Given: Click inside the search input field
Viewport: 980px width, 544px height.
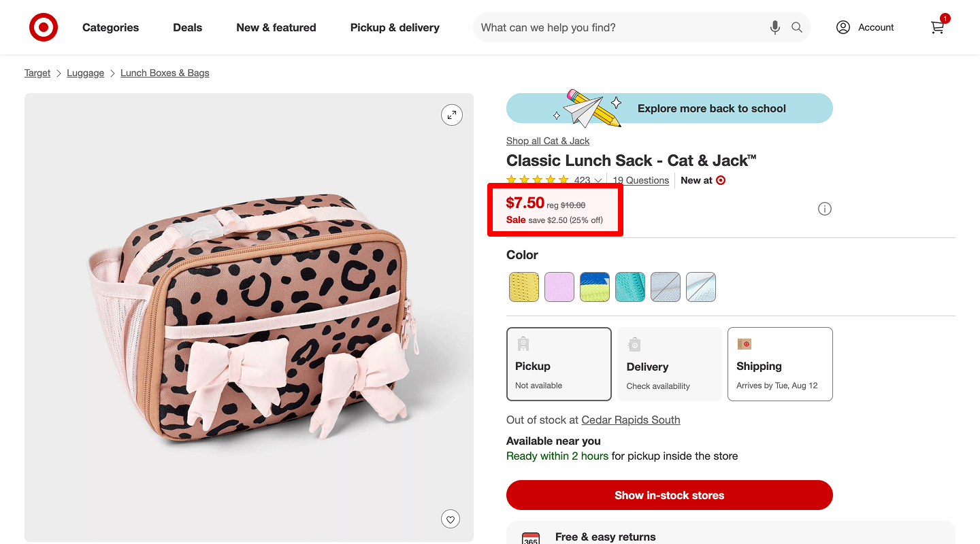Looking at the screenshot, I should tap(612, 27).
